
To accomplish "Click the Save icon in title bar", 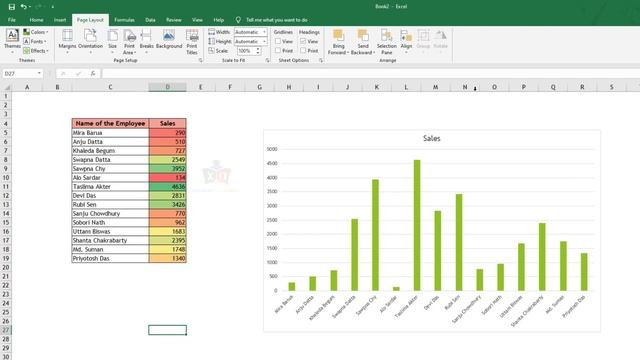I will pos(11,7).
